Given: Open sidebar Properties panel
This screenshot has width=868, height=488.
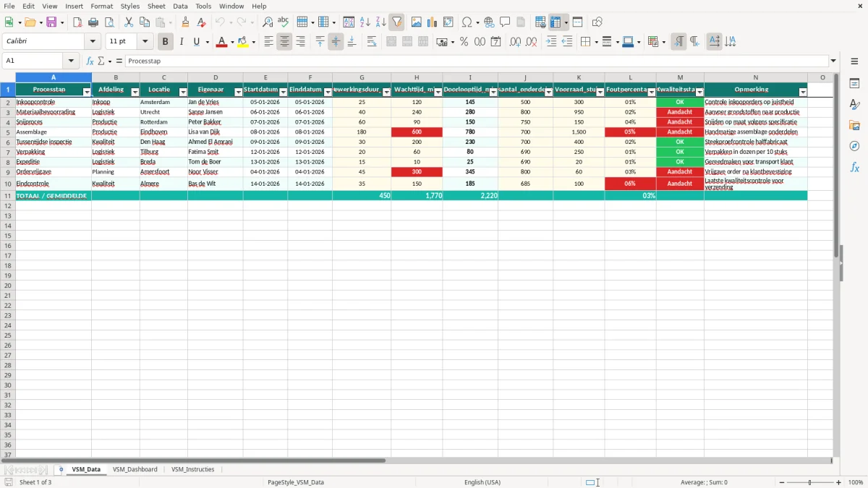Looking at the screenshot, I should tap(854, 83).
